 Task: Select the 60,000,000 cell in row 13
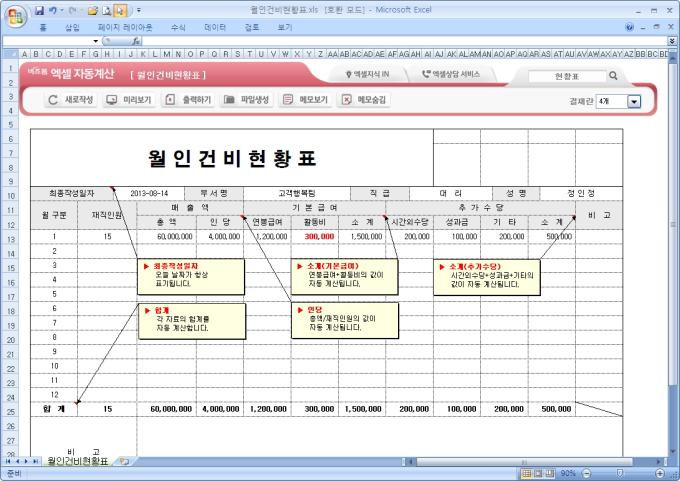[167, 236]
